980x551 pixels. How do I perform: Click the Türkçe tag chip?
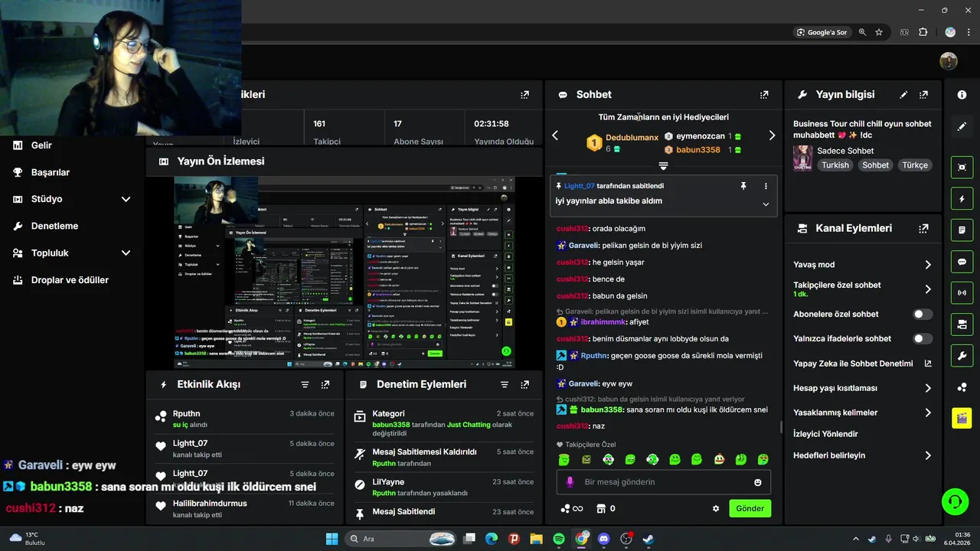tap(915, 165)
